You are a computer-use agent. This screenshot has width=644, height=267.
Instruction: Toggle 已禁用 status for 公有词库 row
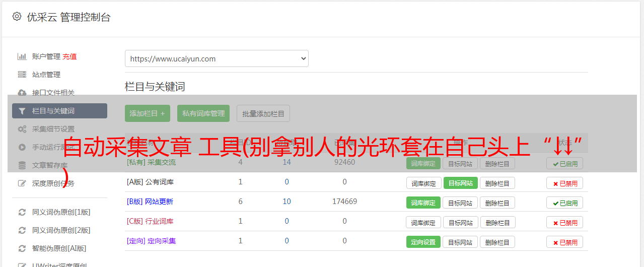point(565,183)
